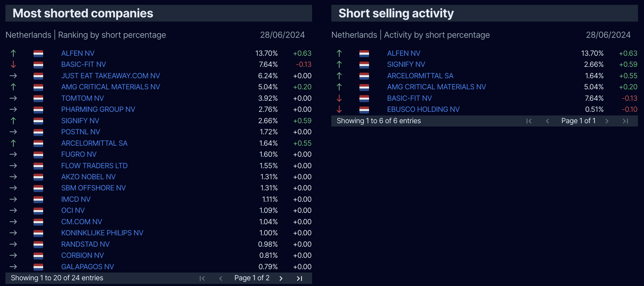Open ALFEN NV in the Short selling activity table
The width and height of the screenshot is (644, 286).
pyautogui.click(x=404, y=53)
